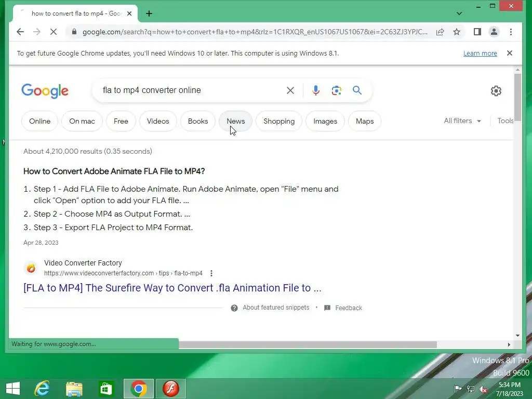Click the forward navigation arrow

(x=37, y=32)
